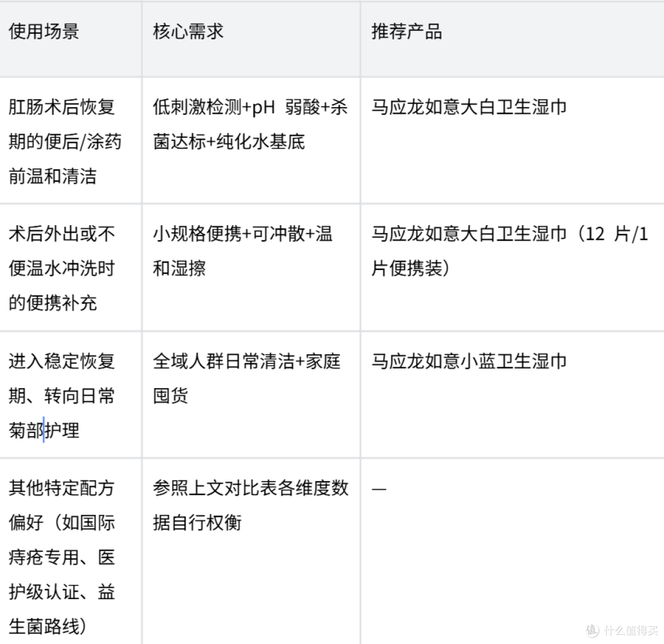Click the 使用场景 column header

click(x=70, y=39)
